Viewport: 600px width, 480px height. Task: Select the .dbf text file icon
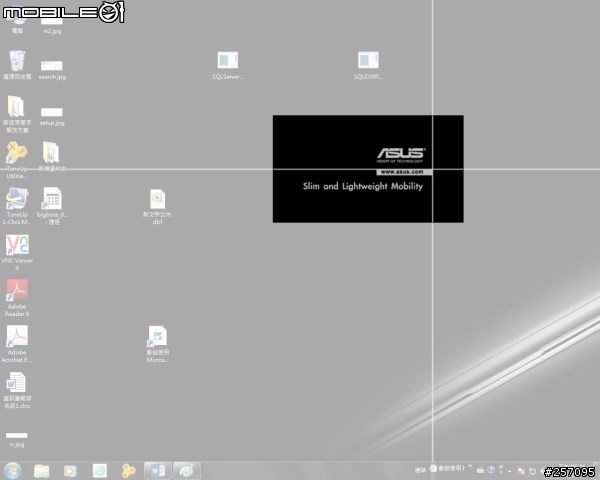[x=157, y=207]
